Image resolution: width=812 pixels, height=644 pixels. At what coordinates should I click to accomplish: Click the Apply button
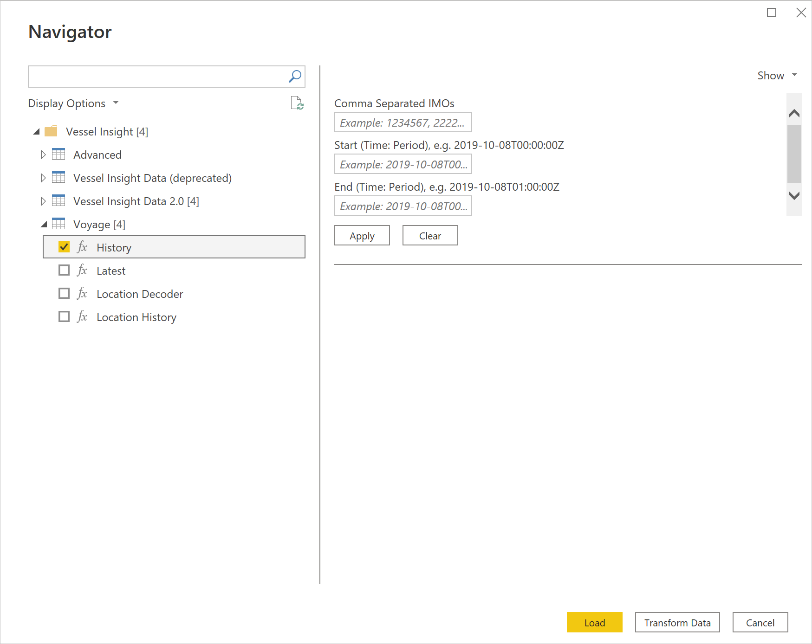point(362,236)
